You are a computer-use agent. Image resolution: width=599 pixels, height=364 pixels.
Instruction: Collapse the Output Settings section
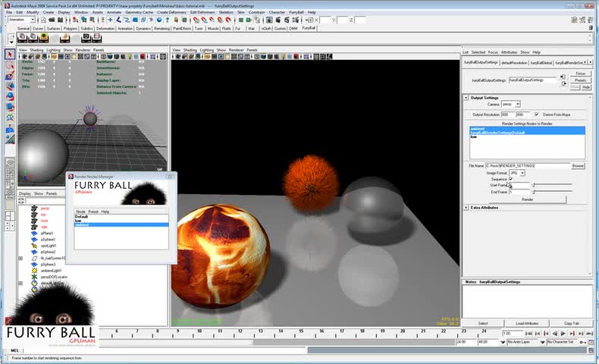466,98
